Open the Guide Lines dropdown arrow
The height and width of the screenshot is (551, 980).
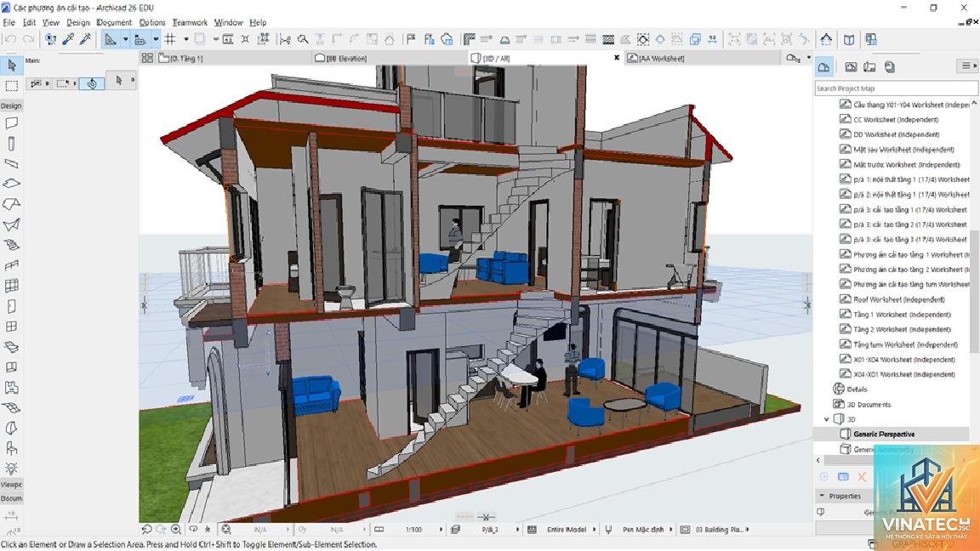coord(125,39)
